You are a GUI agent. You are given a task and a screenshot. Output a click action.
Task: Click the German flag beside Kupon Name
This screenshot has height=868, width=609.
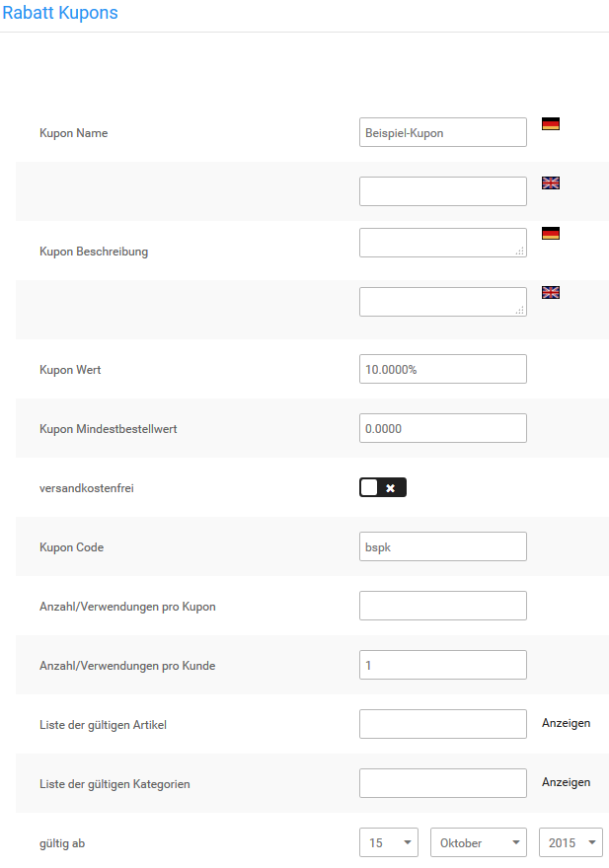point(550,123)
